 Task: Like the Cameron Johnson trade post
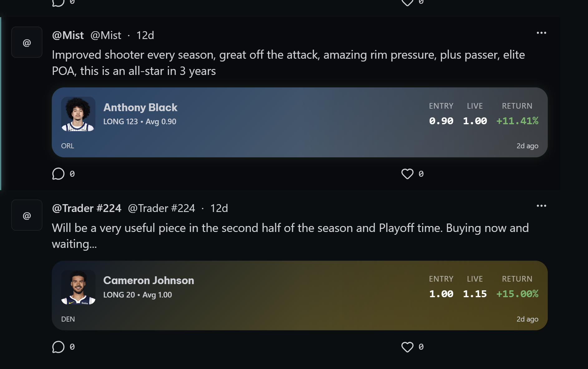coord(407,347)
